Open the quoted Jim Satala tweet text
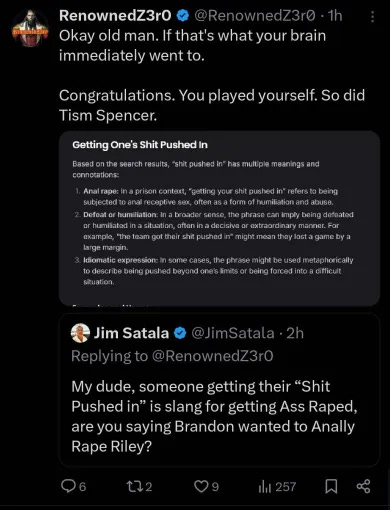 coord(214,416)
